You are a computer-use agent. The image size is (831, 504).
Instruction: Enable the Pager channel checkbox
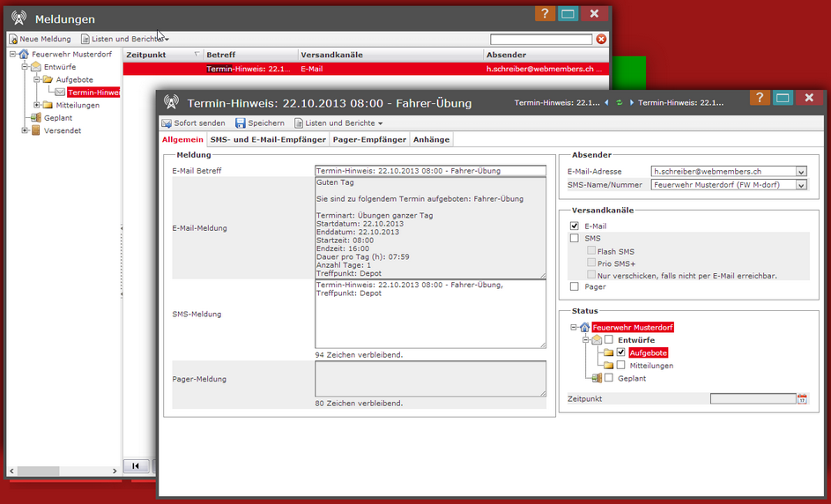click(x=575, y=286)
